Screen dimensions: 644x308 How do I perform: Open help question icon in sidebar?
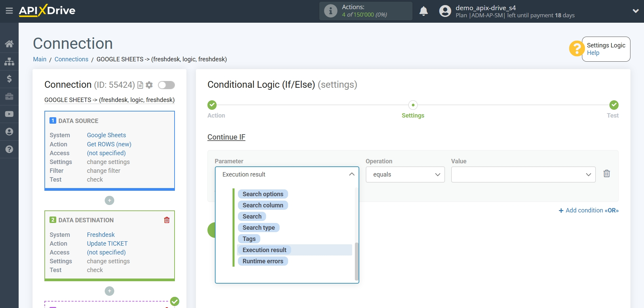click(x=9, y=149)
